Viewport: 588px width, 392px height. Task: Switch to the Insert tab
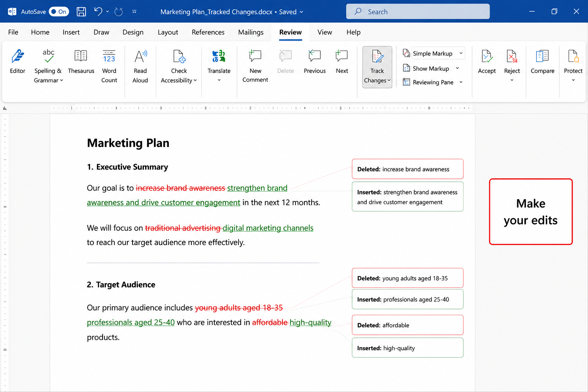point(71,32)
